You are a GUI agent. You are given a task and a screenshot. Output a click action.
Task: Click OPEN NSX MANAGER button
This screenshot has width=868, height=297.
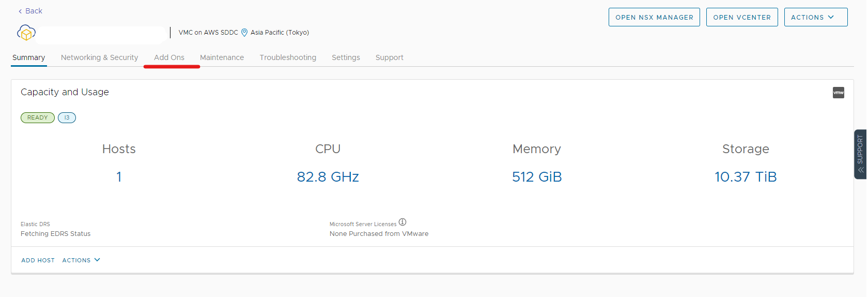(x=654, y=17)
